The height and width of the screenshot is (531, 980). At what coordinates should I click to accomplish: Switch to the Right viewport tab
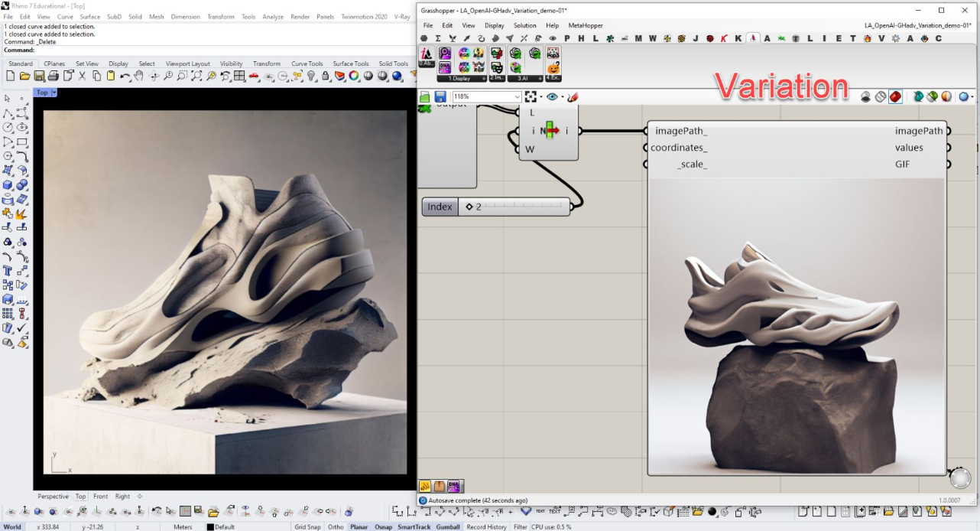click(x=122, y=497)
